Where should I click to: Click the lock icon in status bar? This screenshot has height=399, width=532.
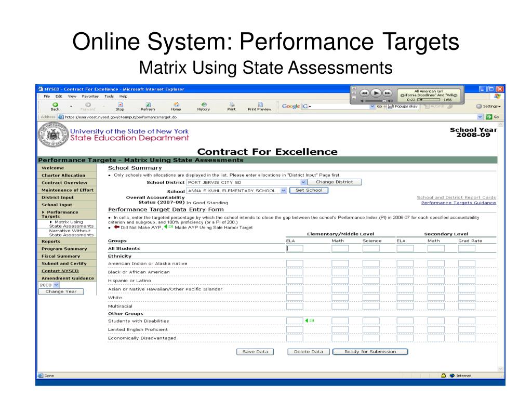tap(443, 375)
